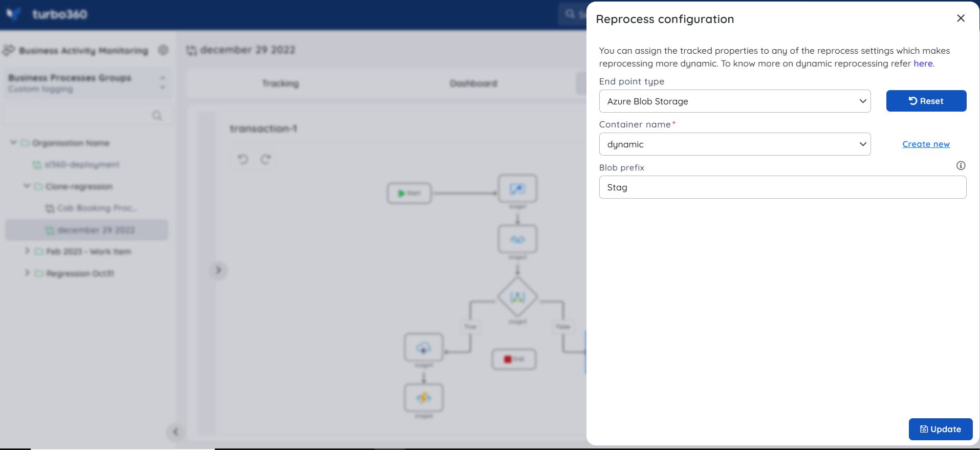Click the sidebar search field
The image size is (980, 450).
point(87,116)
